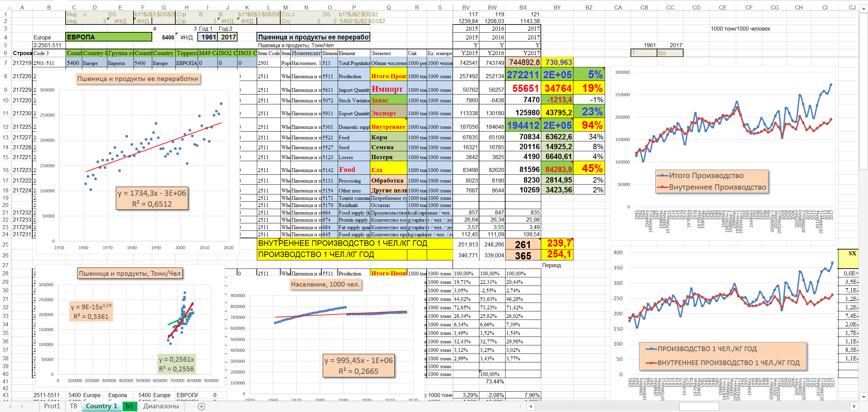Click the previous sheet navigation arrow
Screen dimensions: 868x412
click(10, 406)
